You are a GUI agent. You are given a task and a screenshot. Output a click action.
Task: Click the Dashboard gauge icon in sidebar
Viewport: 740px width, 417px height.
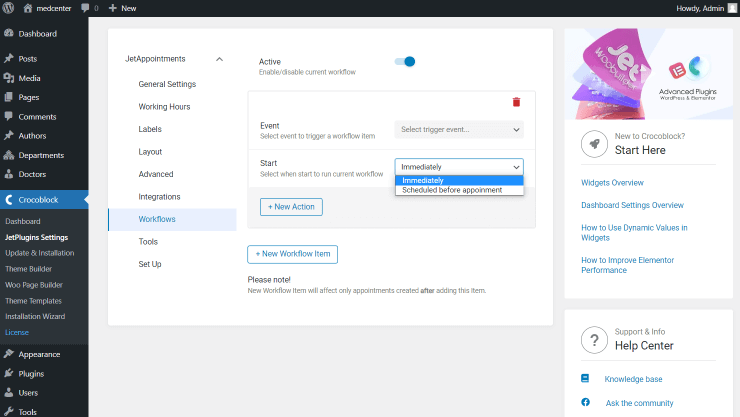8,33
